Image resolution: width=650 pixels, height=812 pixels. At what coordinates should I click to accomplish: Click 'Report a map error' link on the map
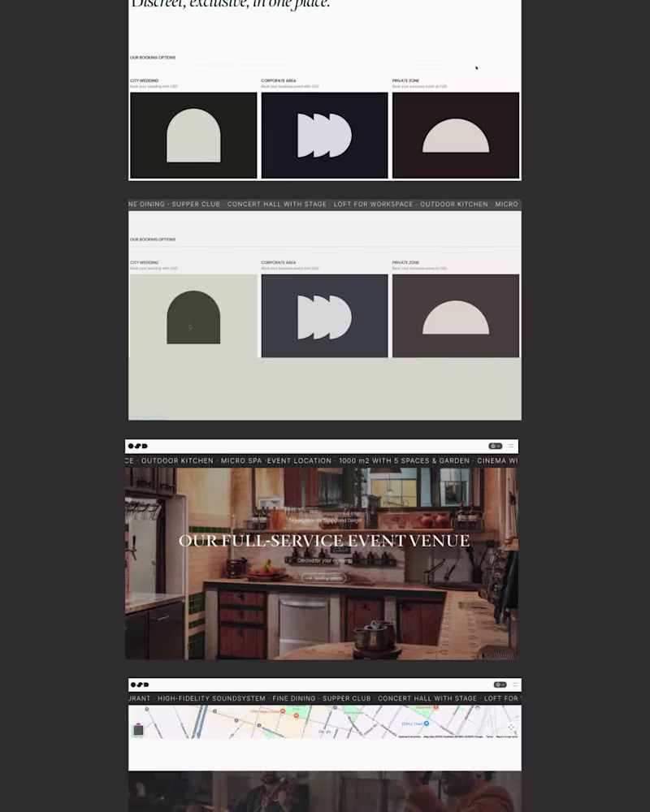[506, 736]
